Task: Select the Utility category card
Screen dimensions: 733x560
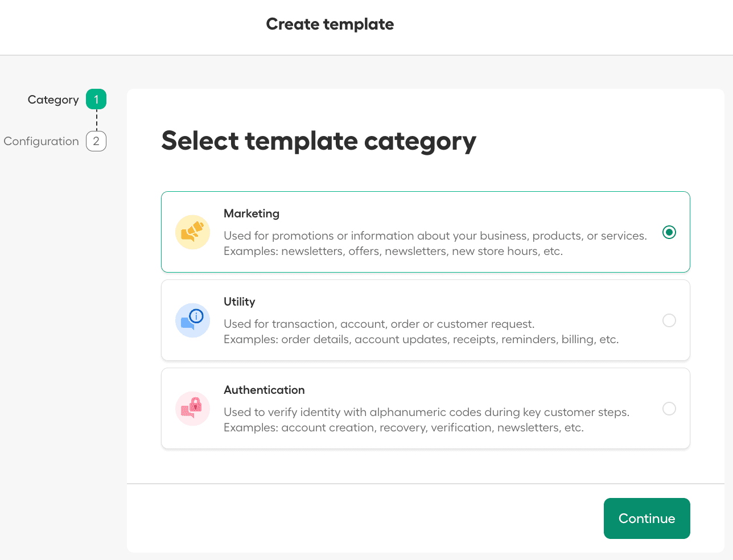Action: click(426, 320)
